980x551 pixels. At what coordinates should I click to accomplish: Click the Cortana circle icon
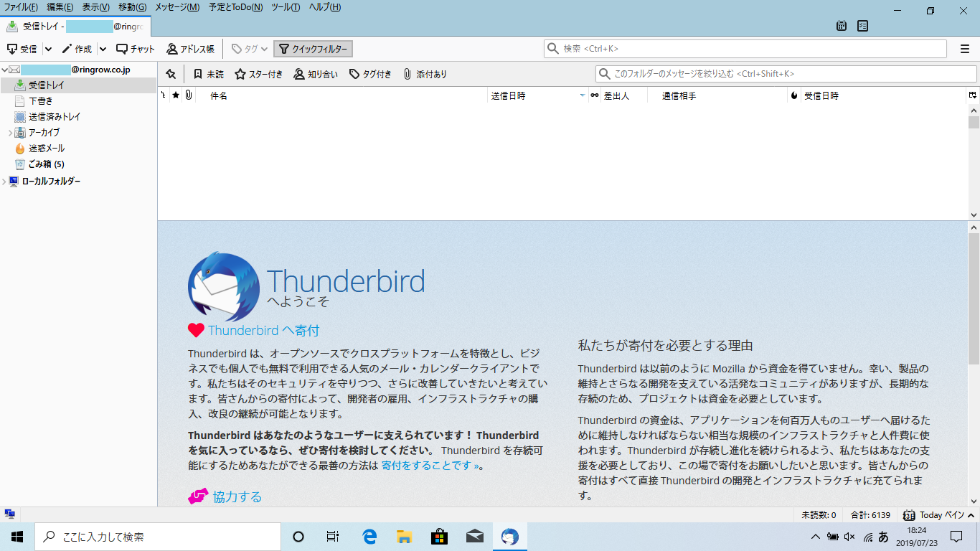pos(298,537)
